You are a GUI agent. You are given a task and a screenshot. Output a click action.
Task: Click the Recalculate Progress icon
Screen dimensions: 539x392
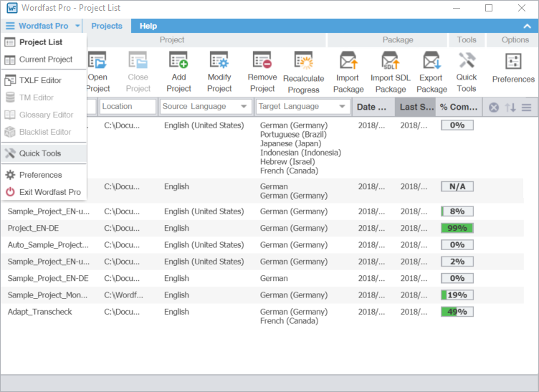303,60
